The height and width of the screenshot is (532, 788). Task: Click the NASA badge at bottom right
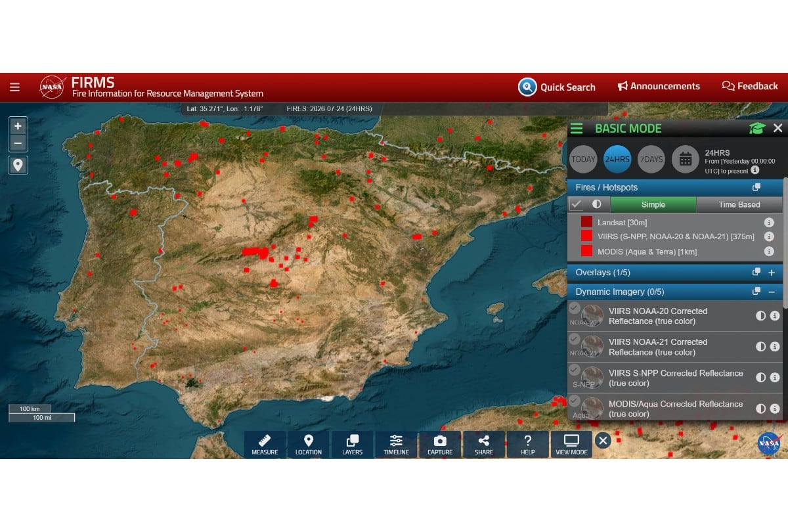pos(769,443)
